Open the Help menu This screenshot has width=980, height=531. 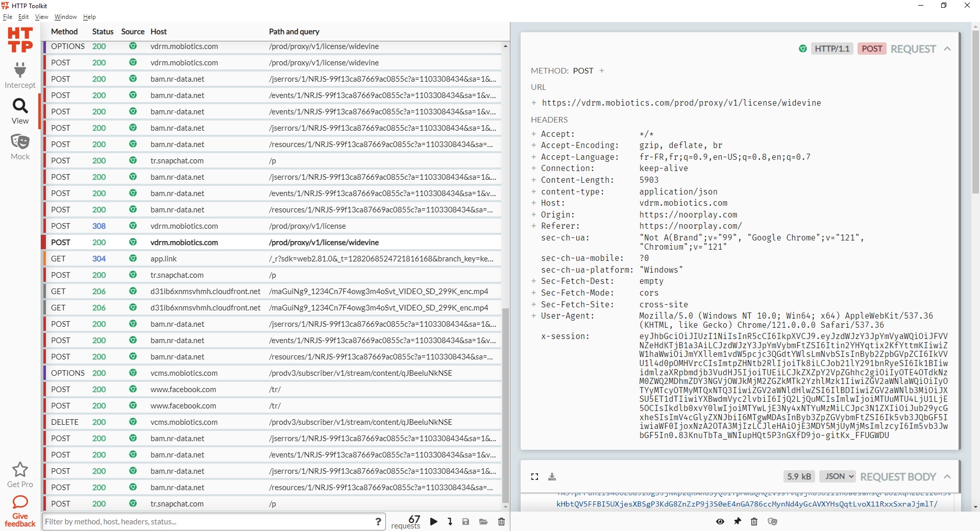(x=89, y=17)
